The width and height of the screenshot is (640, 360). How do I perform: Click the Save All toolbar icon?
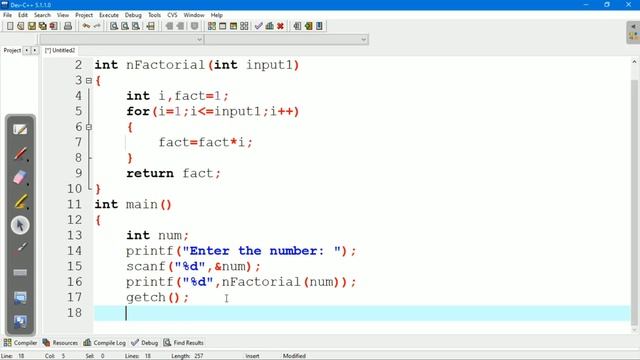[x=42, y=26]
